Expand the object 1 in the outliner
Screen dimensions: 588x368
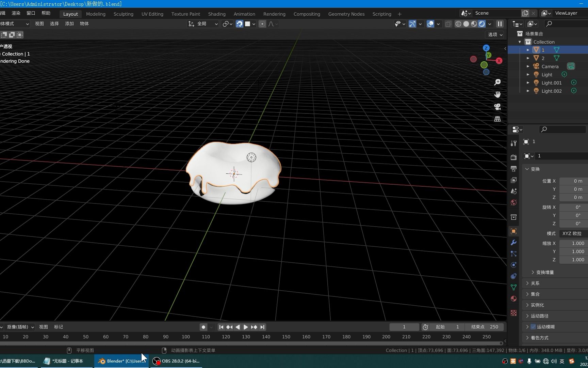528,50
